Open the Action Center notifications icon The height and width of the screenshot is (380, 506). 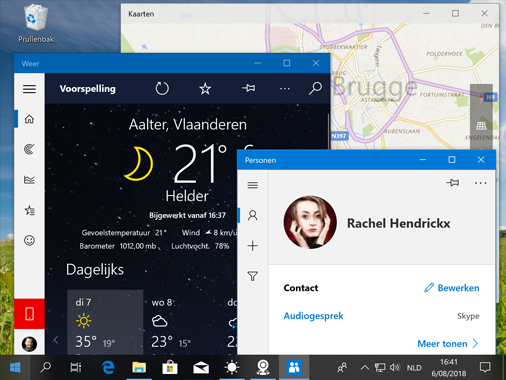pyautogui.click(x=485, y=367)
